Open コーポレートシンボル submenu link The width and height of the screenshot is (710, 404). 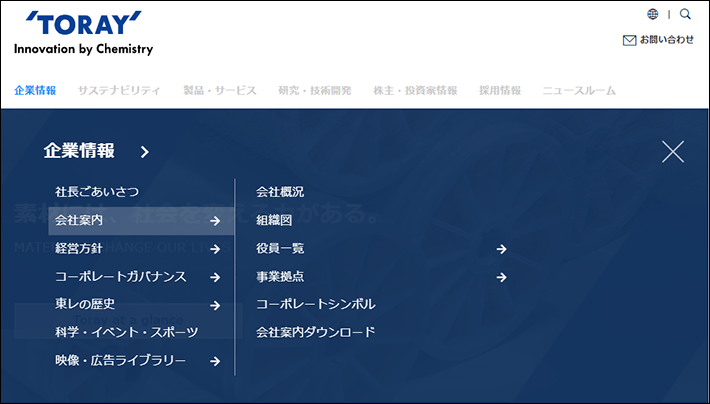(316, 304)
